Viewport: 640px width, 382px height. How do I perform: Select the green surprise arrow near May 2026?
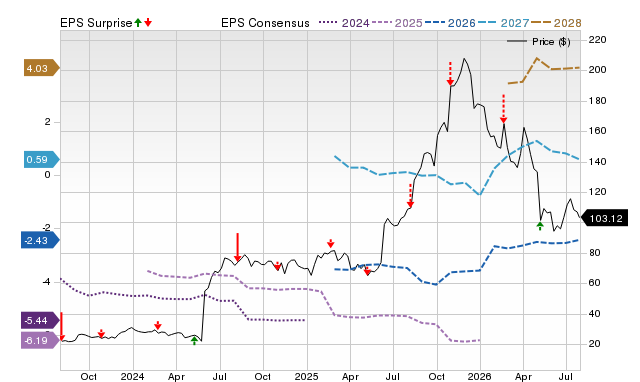click(540, 226)
